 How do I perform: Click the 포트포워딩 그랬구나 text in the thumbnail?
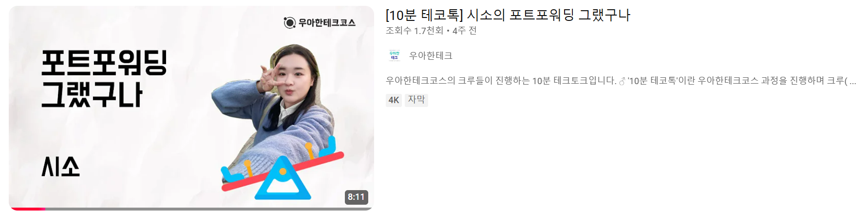click(104, 78)
